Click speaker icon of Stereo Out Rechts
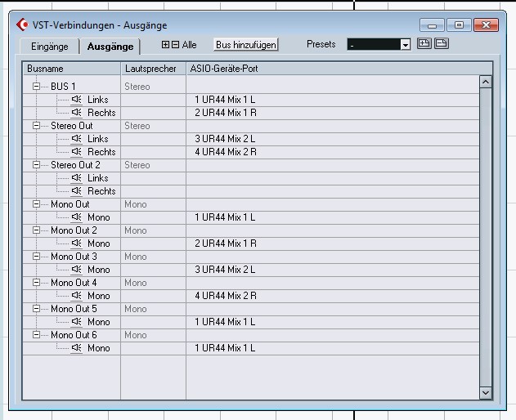Image resolution: width=516 pixels, height=420 pixels. point(76,152)
